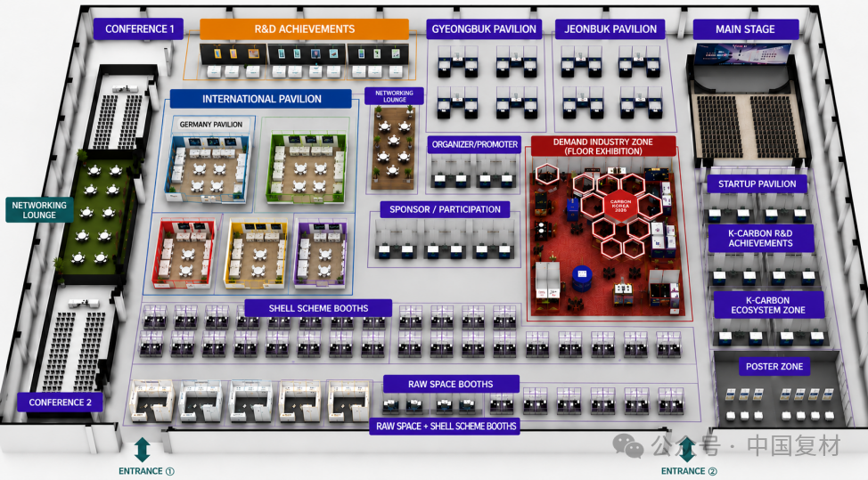
Task: Click the DEMAND INDUSTRY ZONE red label
Action: 603,147
